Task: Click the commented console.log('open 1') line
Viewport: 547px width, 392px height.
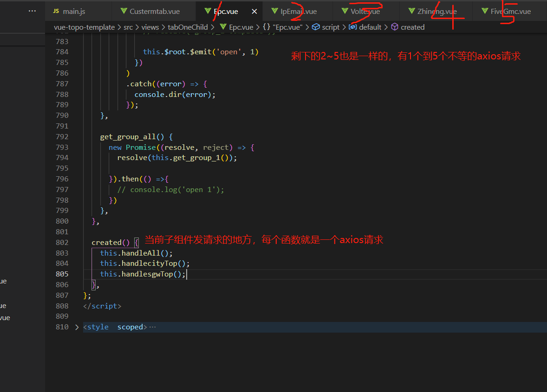Action: tap(170, 190)
